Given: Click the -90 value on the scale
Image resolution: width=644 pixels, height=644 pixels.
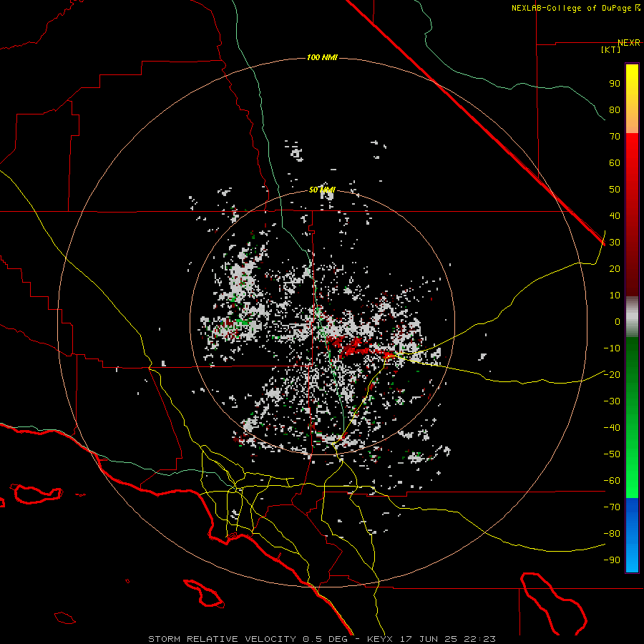Looking at the screenshot, I should pyautogui.click(x=612, y=560).
